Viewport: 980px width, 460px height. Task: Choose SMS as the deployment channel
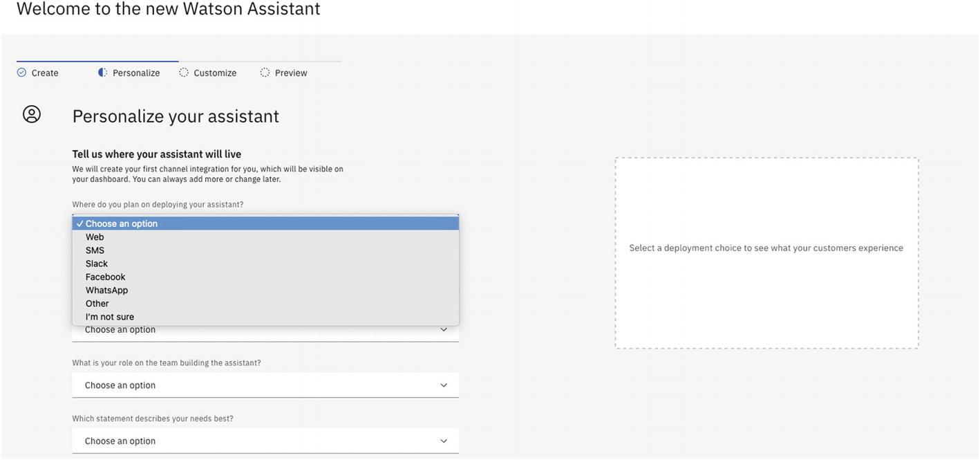coord(95,250)
